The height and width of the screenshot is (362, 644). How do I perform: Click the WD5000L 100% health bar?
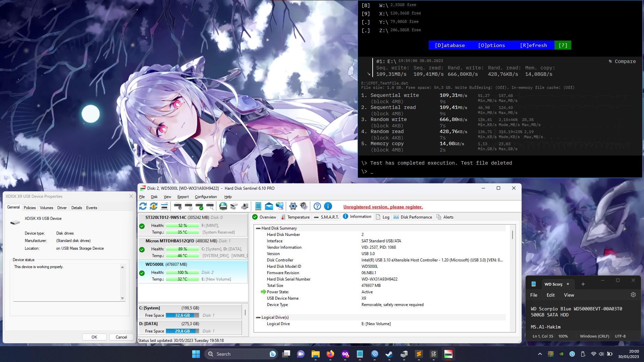[182, 273]
